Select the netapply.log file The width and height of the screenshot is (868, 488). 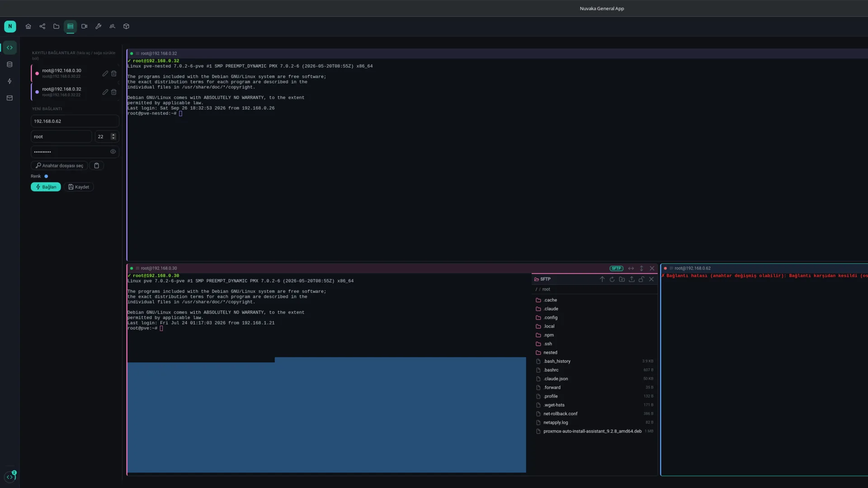(594, 422)
